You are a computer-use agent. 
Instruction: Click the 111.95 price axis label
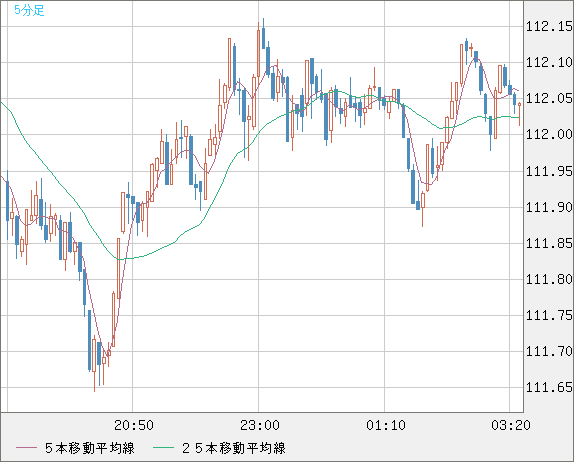(549, 171)
